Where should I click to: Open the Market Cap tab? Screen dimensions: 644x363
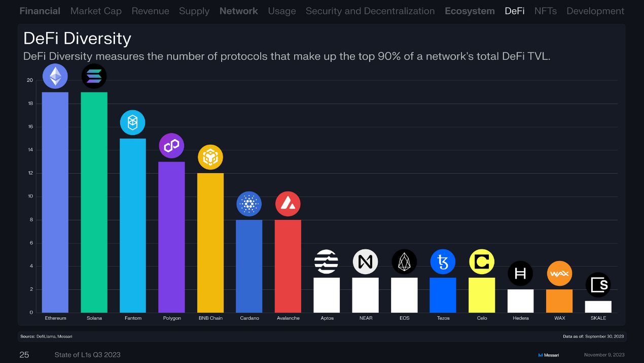pos(96,11)
